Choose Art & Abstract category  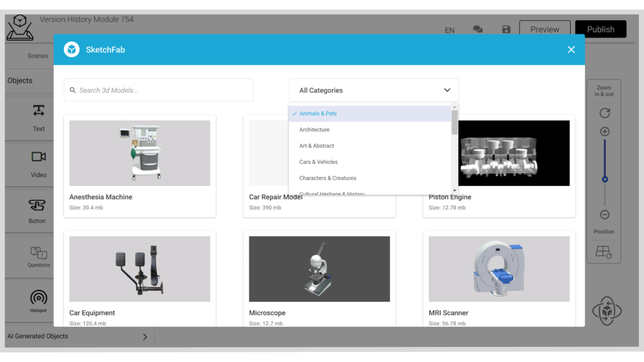tap(370, 146)
